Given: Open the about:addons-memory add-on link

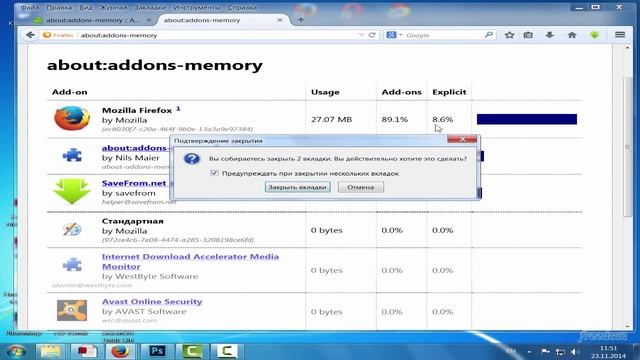Looking at the screenshot, I should [136, 148].
